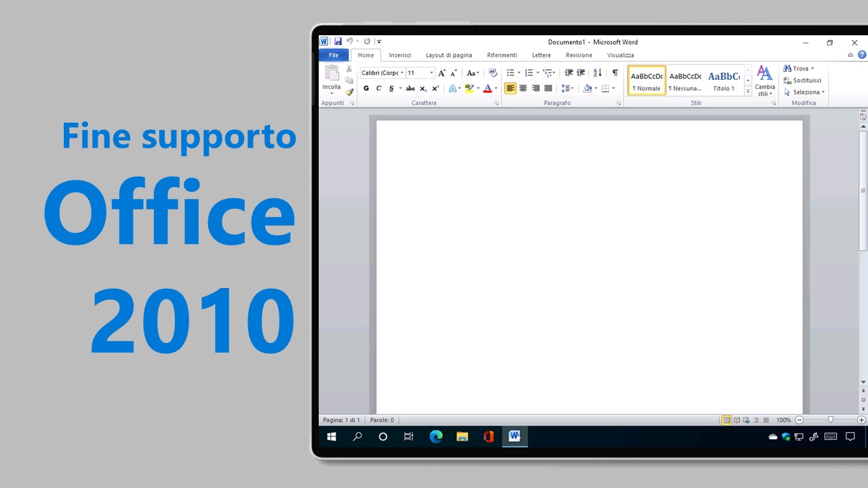Click the Superscript x² icon
The width and height of the screenshot is (868, 488).
click(435, 88)
